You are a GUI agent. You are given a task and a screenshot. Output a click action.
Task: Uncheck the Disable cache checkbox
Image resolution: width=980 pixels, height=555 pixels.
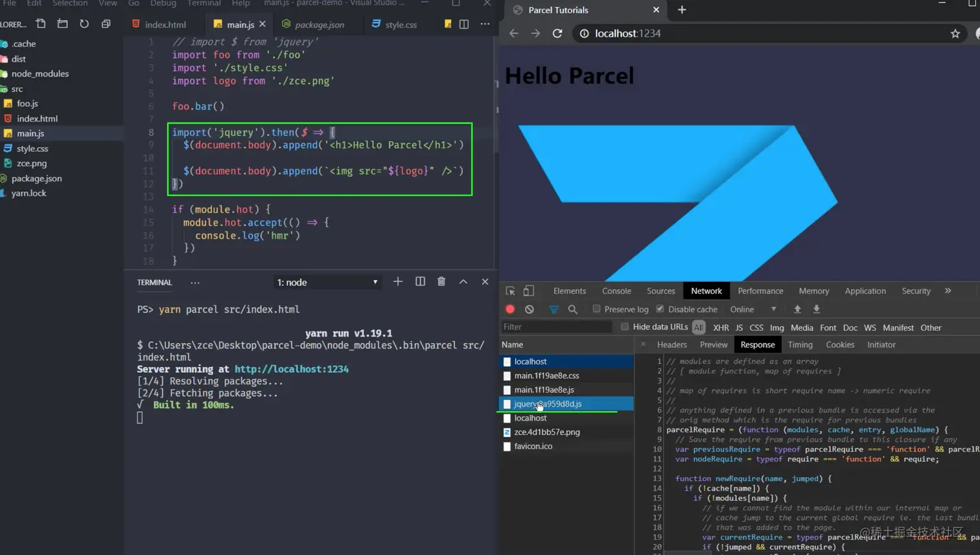(660, 309)
